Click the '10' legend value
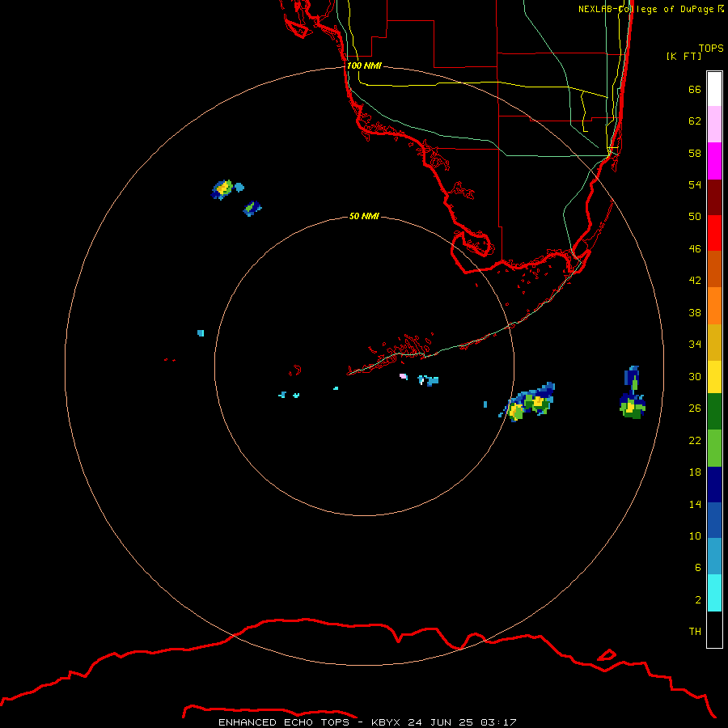 695,536
